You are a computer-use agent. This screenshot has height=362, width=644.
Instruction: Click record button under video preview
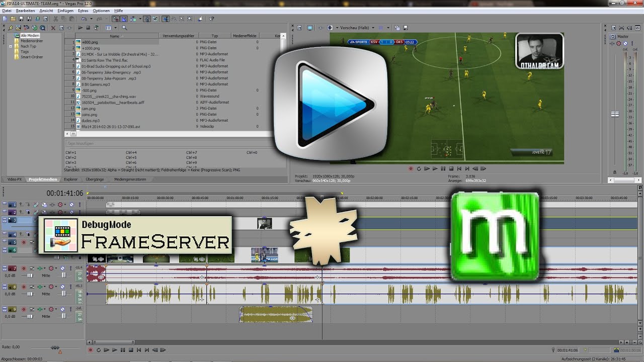pos(411,169)
